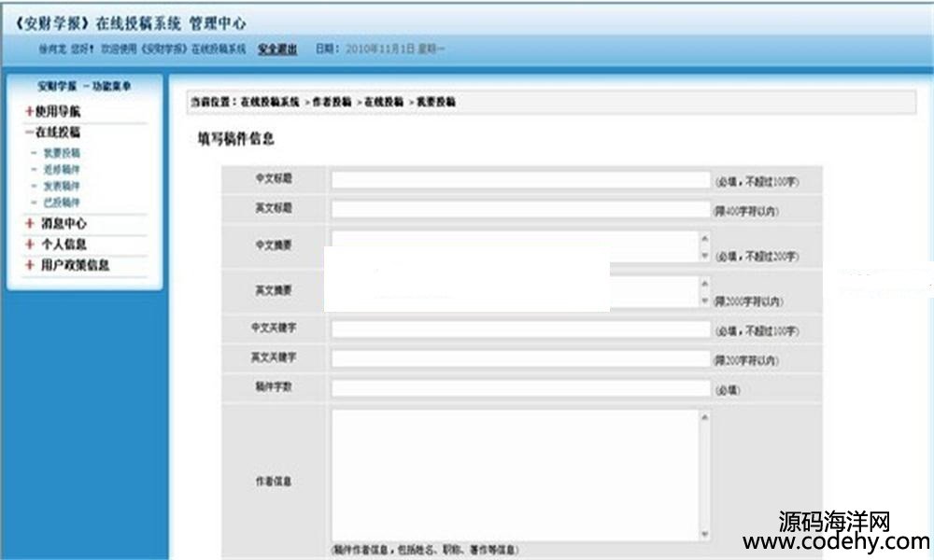The width and height of the screenshot is (934, 560).
Task: Click the 中文标题 field label
Action: pos(274,178)
